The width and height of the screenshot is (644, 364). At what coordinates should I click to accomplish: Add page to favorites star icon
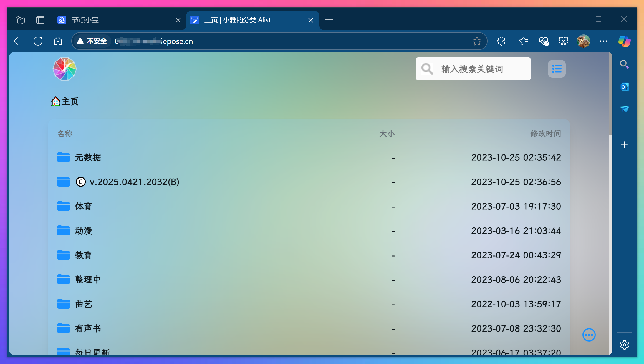point(477,41)
